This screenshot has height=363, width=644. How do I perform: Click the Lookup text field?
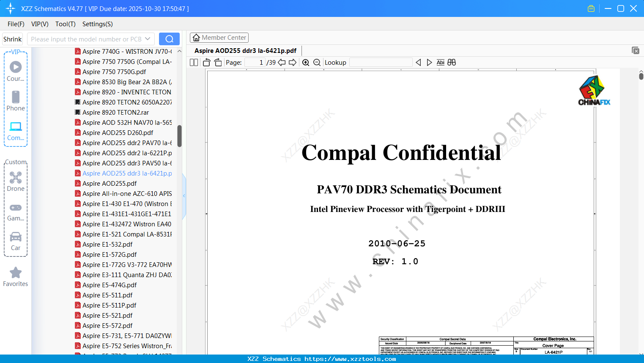[381, 63]
